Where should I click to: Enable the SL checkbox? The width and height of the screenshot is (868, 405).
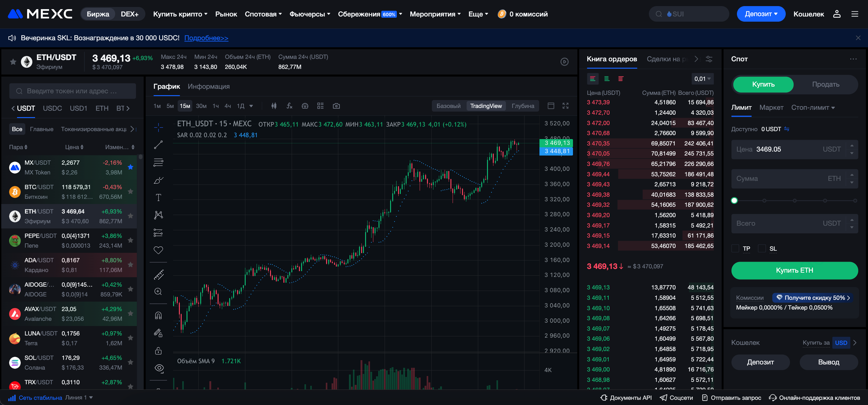click(762, 249)
